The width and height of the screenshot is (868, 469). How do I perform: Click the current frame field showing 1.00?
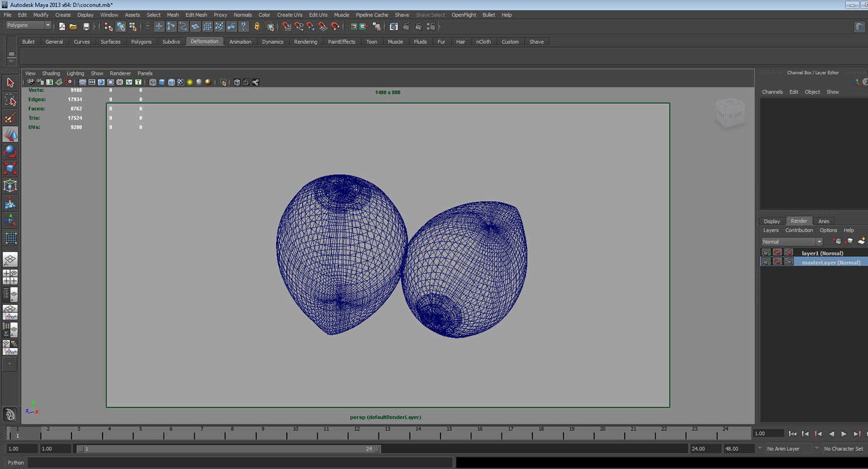tap(768, 433)
